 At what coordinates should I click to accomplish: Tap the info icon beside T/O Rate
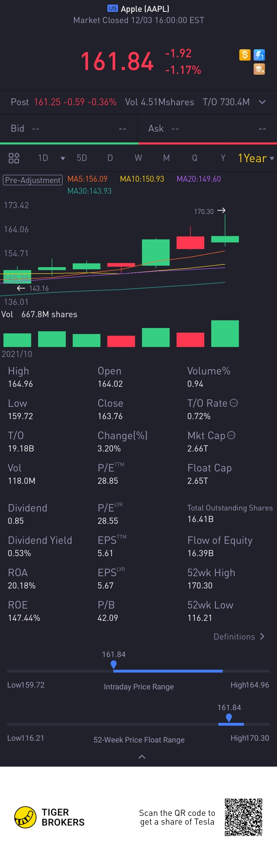coord(234,403)
